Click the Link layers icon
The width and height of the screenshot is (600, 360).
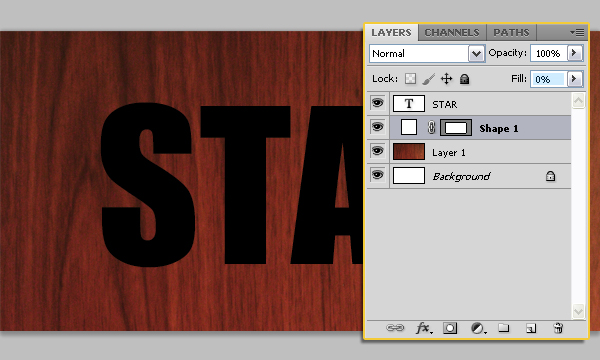point(395,328)
